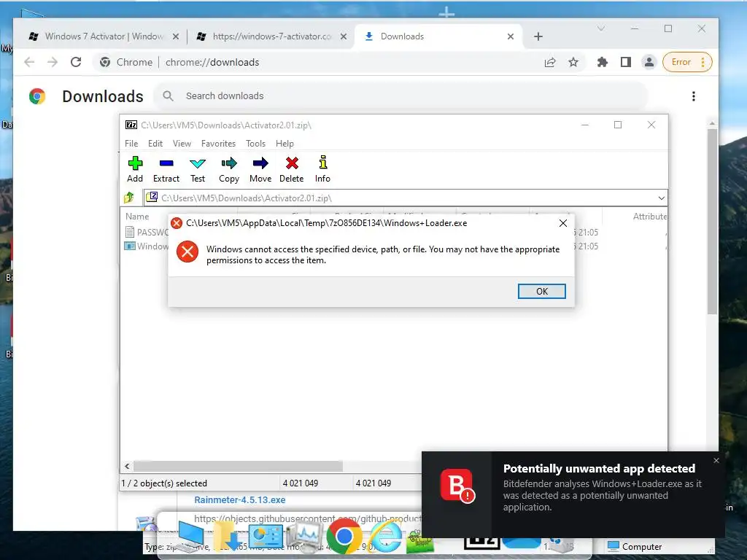Close the Windows cannot access error dialog
Screen dimensions: 747x560
[562, 223]
